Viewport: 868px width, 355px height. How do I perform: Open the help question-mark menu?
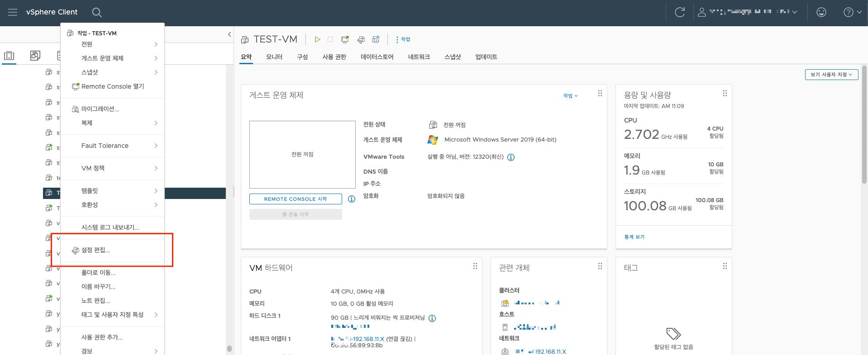(853, 12)
